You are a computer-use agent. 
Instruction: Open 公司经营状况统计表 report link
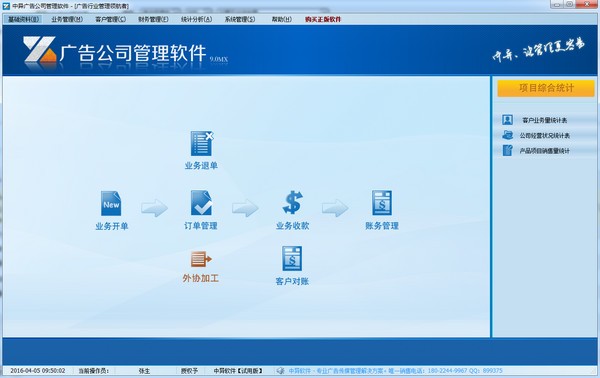coord(545,135)
